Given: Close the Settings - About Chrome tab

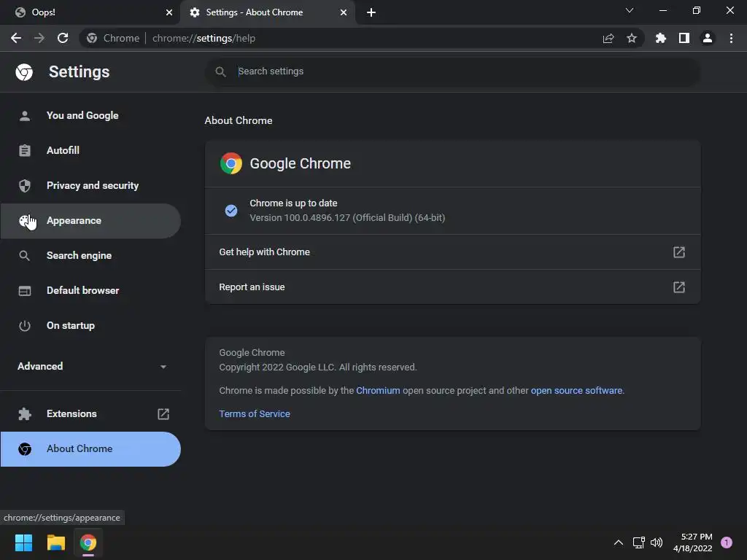Looking at the screenshot, I should point(344,12).
